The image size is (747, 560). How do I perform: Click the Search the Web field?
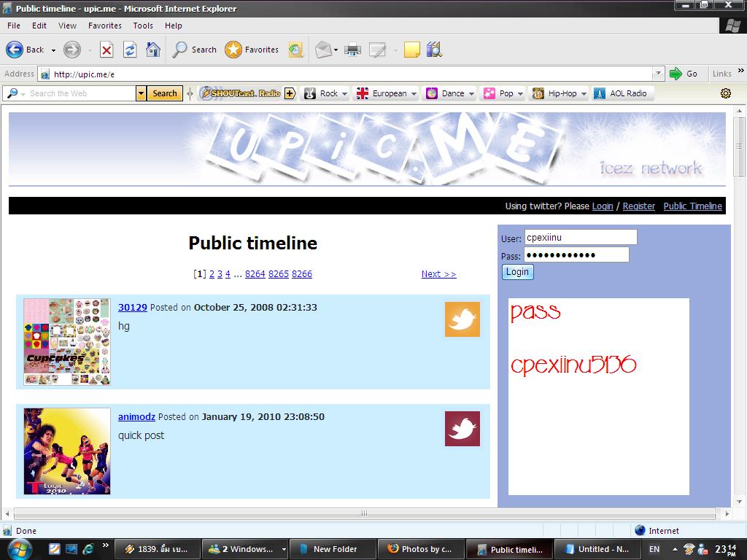(77, 93)
